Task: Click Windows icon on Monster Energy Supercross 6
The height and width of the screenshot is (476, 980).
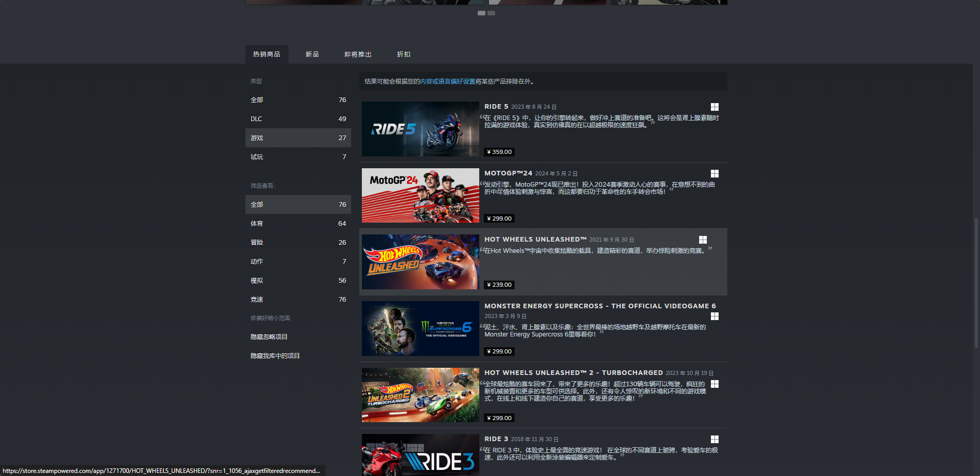Action: pyautogui.click(x=714, y=316)
